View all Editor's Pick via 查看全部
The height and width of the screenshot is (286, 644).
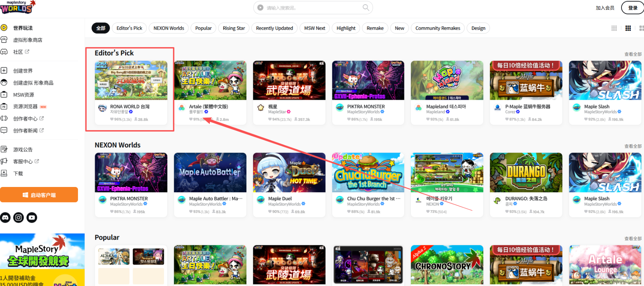(633, 54)
